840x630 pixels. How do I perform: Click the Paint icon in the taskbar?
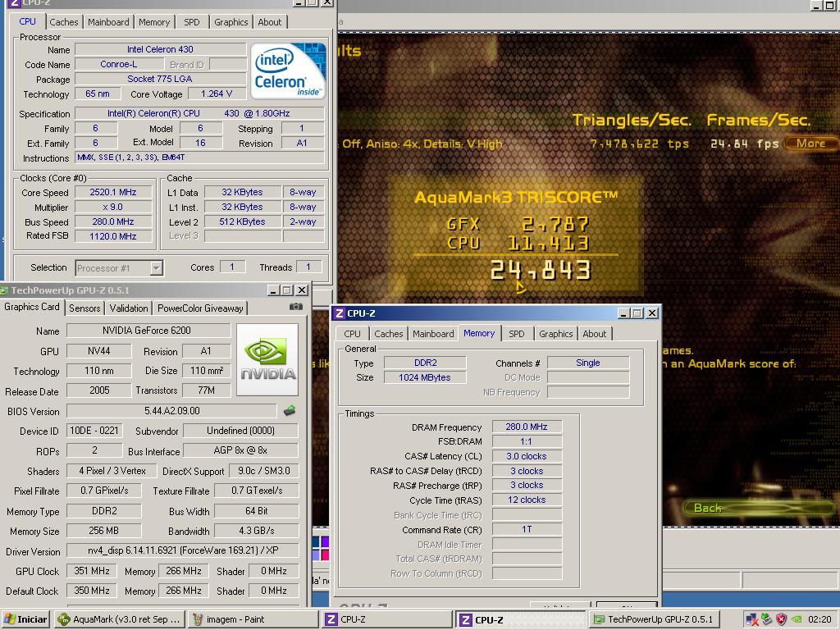[x=198, y=619]
